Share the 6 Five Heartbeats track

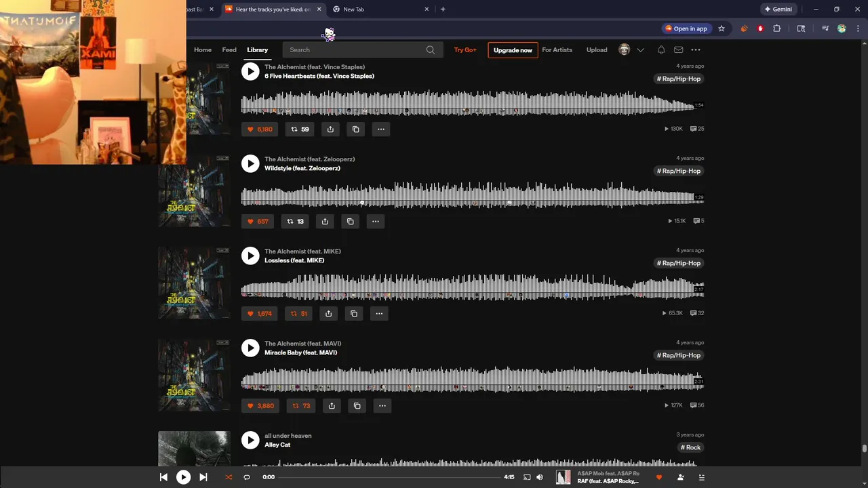click(330, 129)
